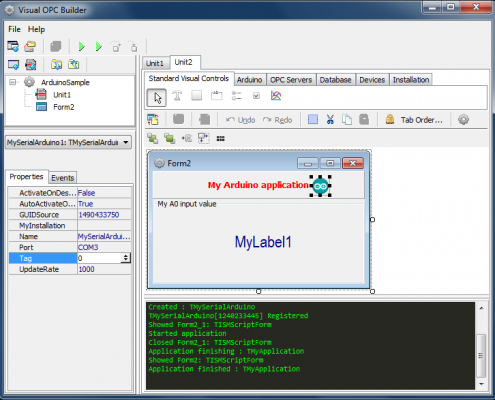Screen dimensions: 495x400
Task: Collapse the ArduinoSample tree node
Action: point(13,82)
